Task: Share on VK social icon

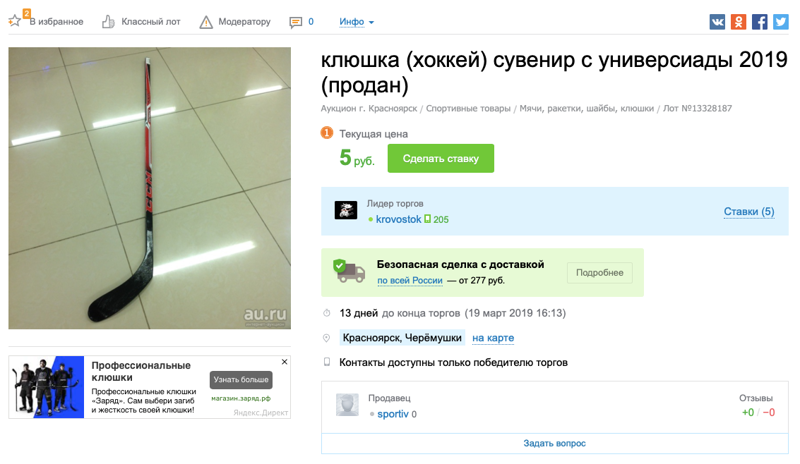Action: (717, 22)
